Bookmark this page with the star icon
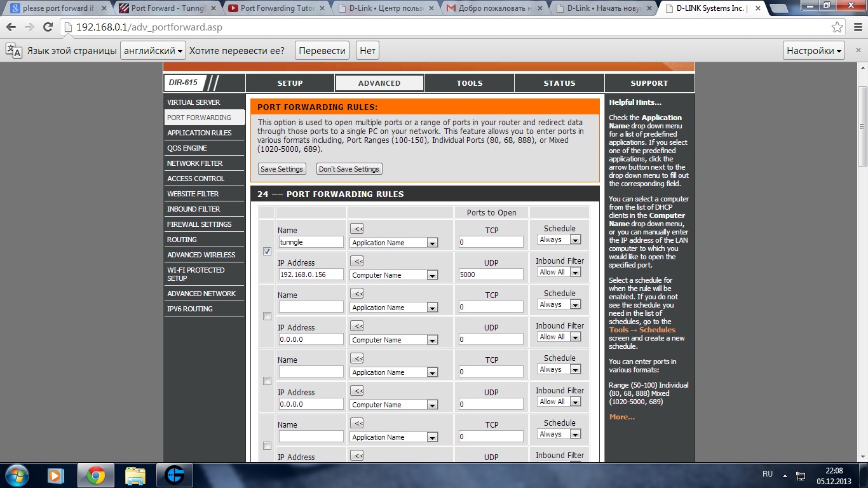 (x=837, y=27)
